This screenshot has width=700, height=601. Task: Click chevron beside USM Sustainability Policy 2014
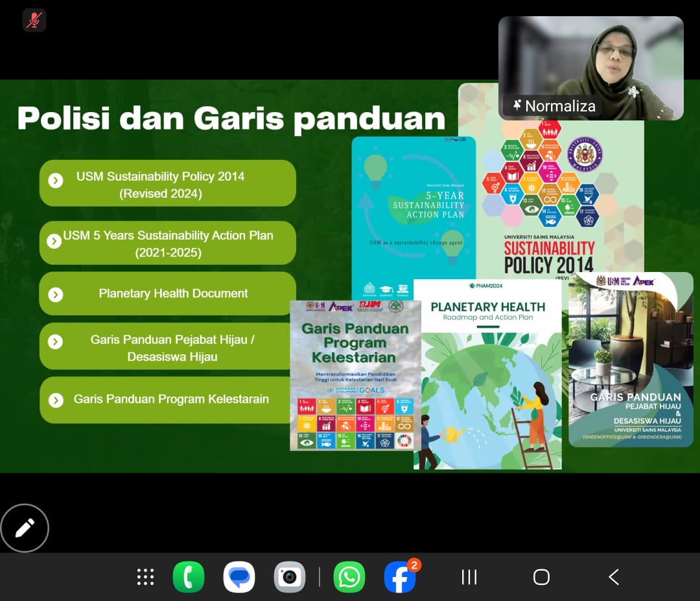point(56,181)
